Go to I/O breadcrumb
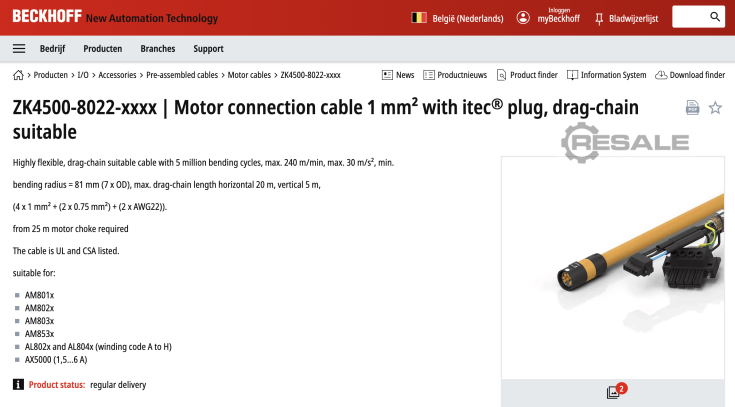This screenshot has height=407, width=735. (83, 75)
